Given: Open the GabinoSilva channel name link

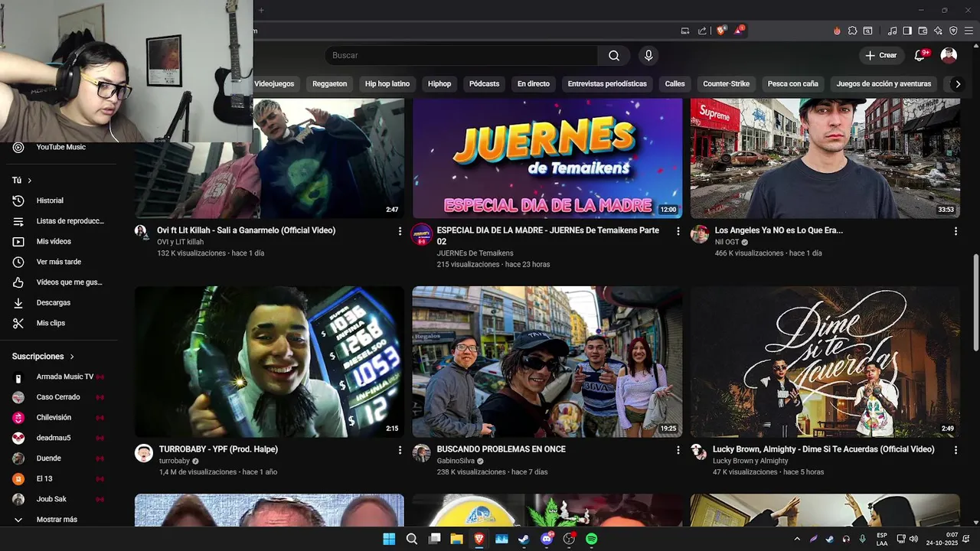Looking at the screenshot, I should click(456, 461).
